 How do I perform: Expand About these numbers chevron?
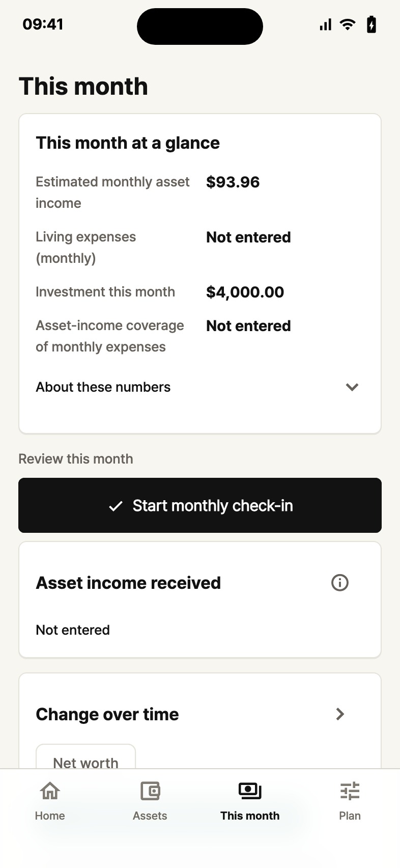(352, 387)
